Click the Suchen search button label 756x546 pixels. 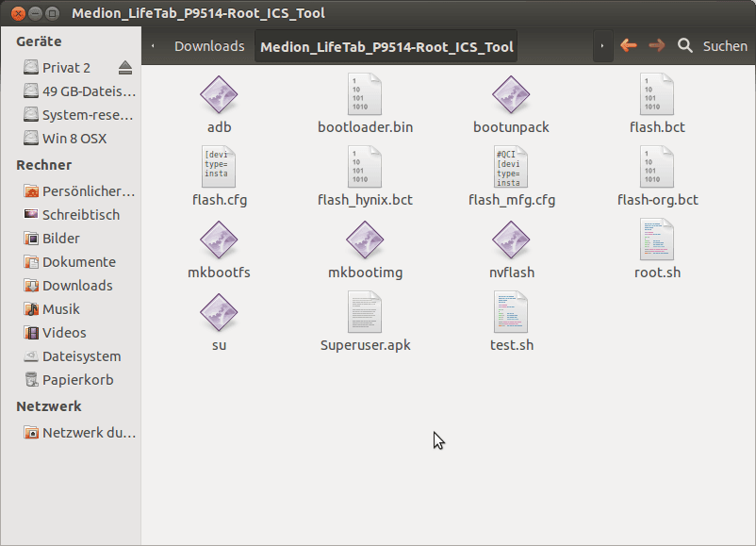point(725,46)
